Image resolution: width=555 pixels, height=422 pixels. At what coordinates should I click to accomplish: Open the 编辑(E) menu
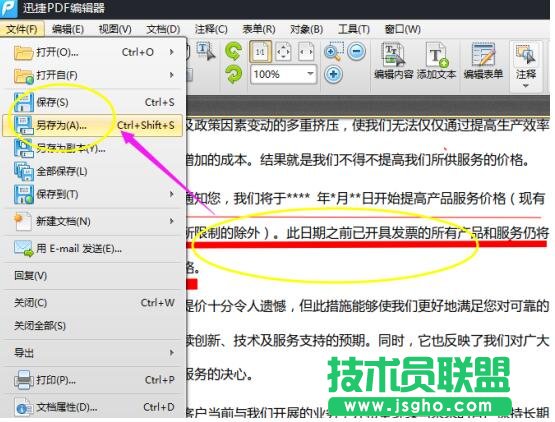click(68, 29)
